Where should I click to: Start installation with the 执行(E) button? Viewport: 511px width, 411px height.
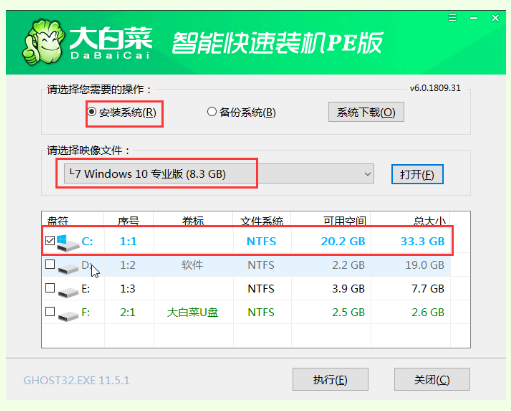coord(330,379)
